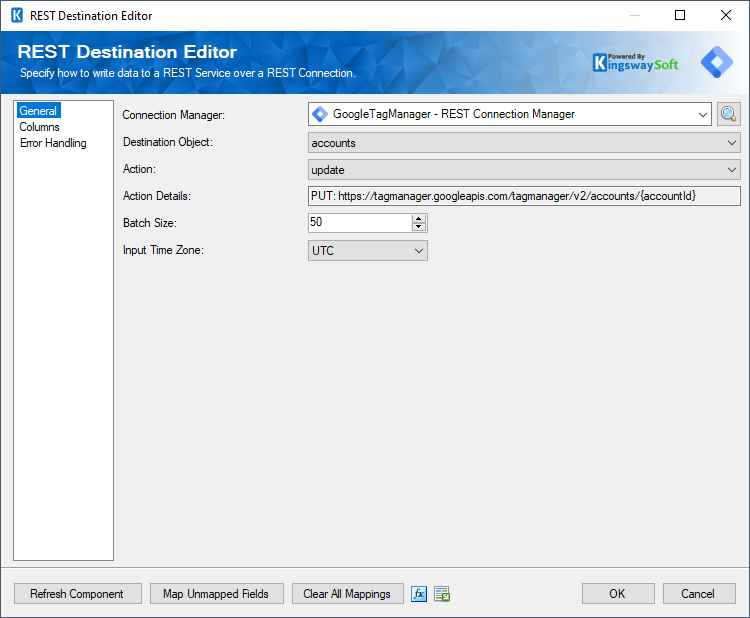Click the Destination Object label
Viewport: 750px width, 618px height.
(x=168, y=142)
